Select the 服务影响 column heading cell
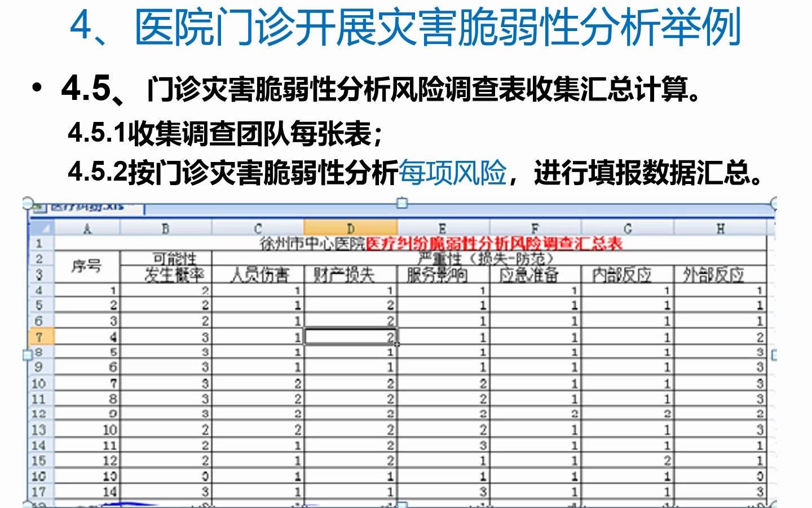The height and width of the screenshot is (508, 812). (x=443, y=275)
